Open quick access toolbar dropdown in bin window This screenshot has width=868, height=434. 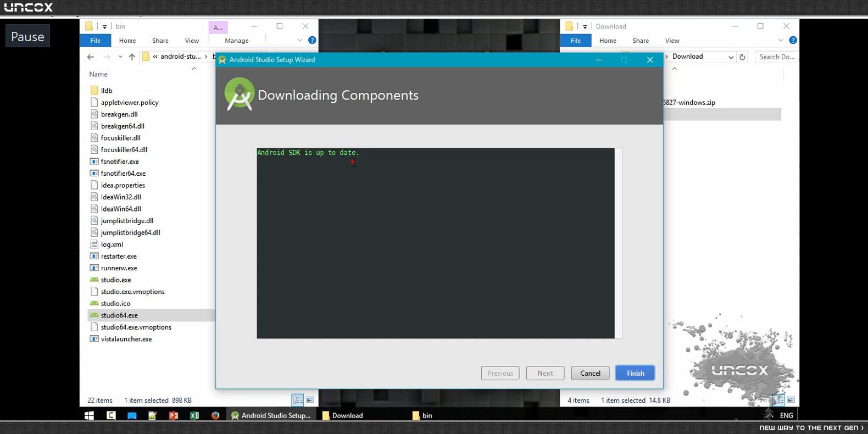pyautogui.click(x=104, y=26)
